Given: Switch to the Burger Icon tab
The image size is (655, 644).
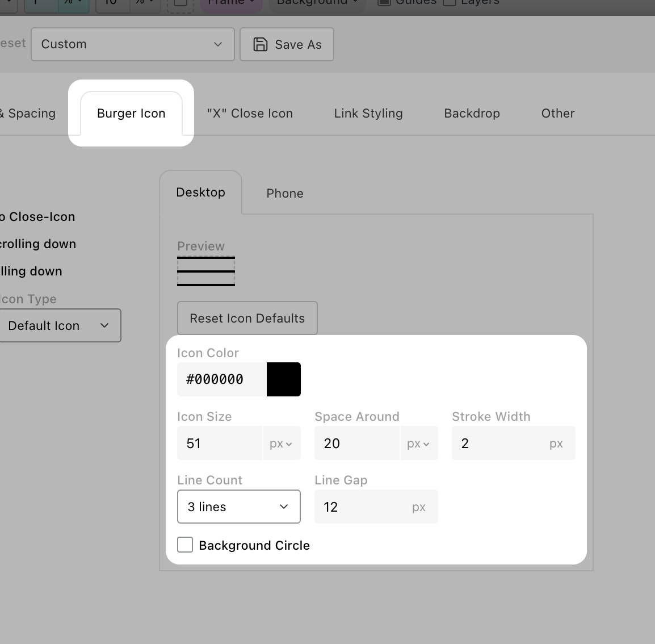Looking at the screenshot, I should 131,113.
